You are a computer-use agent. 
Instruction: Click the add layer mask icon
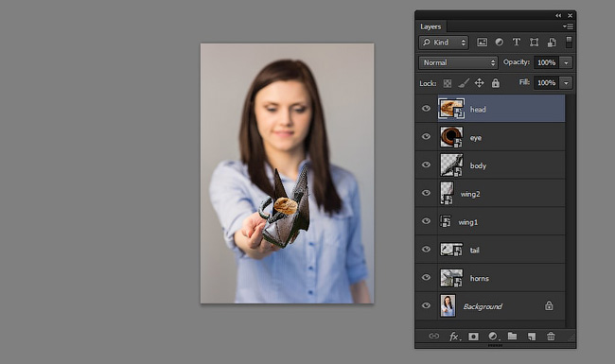point(473,337)
